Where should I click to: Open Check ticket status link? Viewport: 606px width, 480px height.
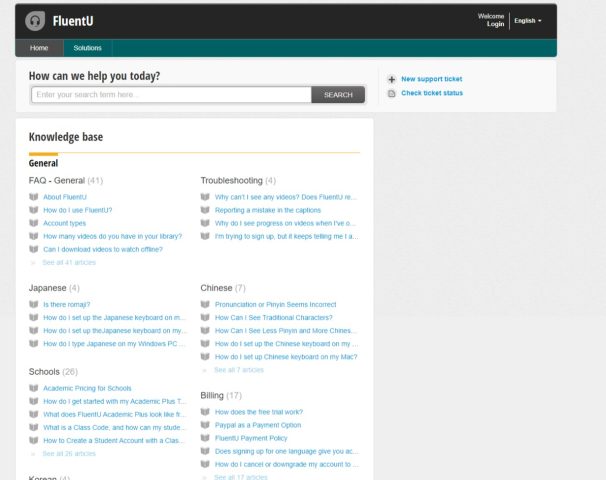432,93
